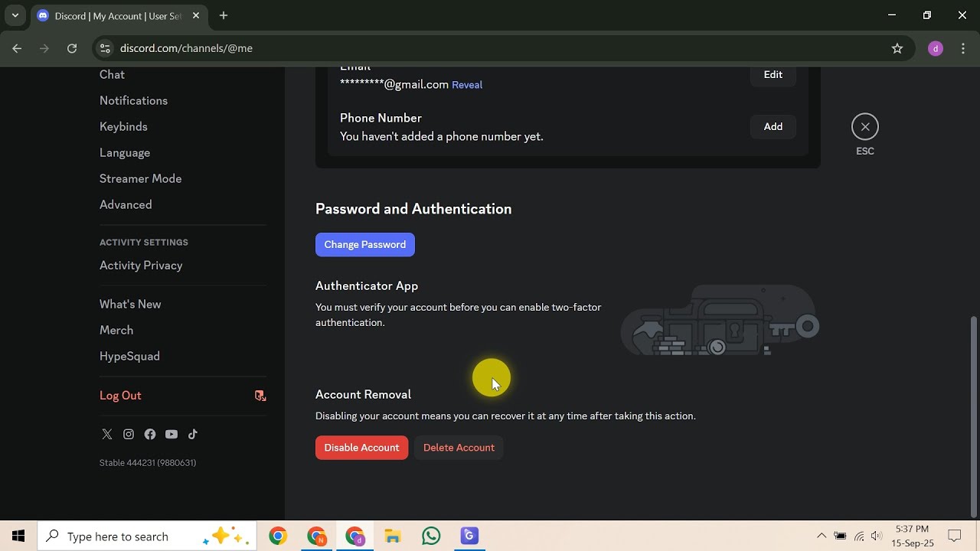The height and width of the screenshot is (551, 980).
Task: Open the volume control in tray
Action: [x=877, y=536]
